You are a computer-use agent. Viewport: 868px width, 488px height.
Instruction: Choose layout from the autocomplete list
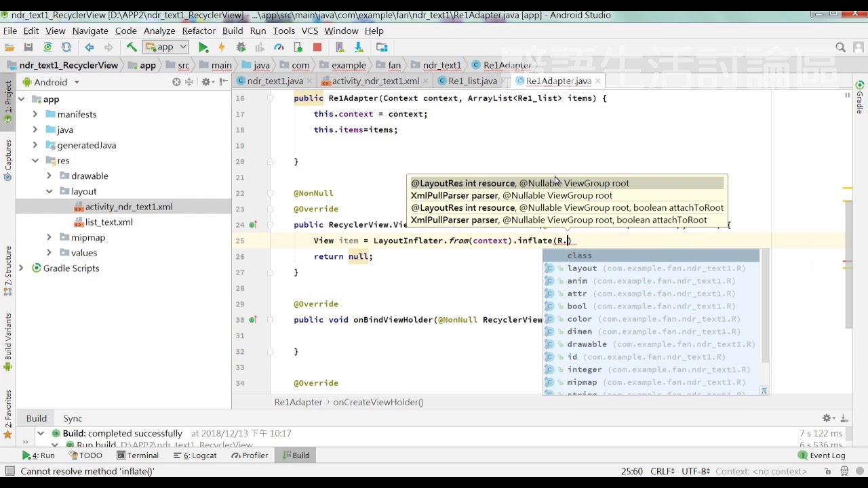pos(651,268)
